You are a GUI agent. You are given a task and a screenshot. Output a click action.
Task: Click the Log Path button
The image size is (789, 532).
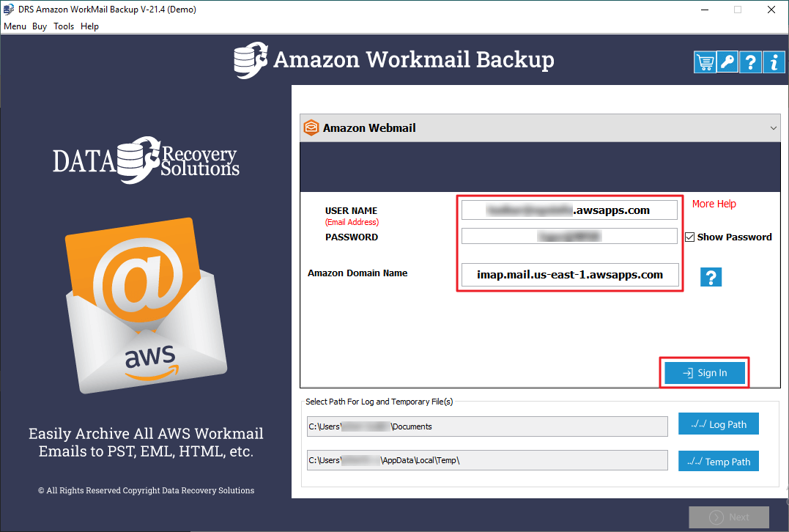coord(718,424)
